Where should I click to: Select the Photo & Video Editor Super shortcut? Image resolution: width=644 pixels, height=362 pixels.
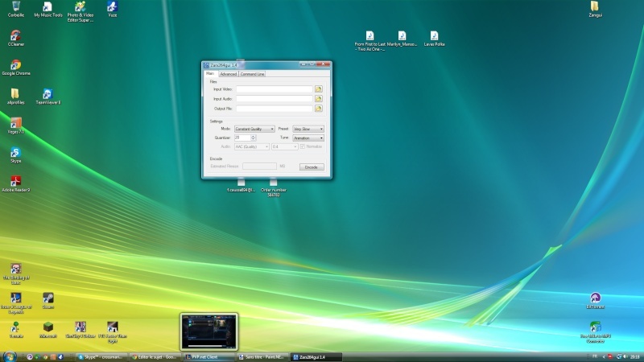point(80,11)
